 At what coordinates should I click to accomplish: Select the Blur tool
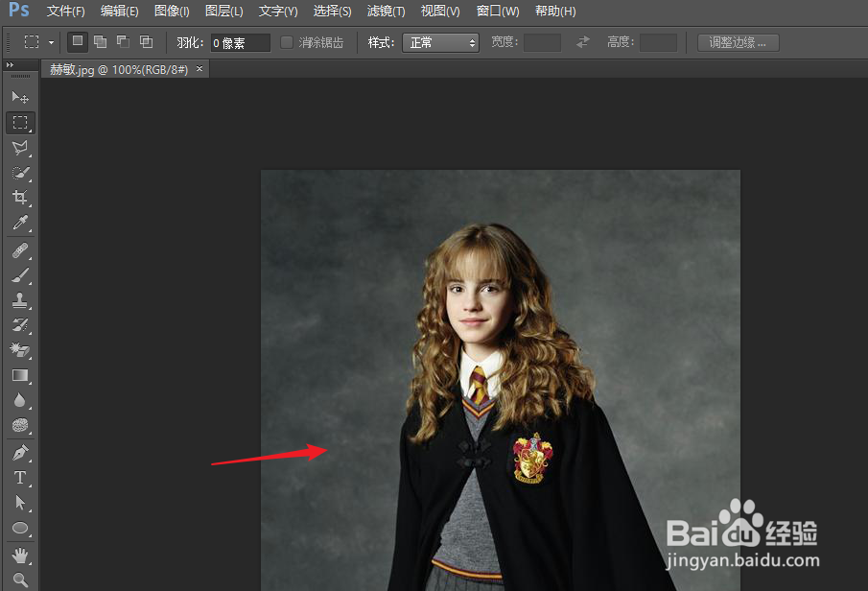[x=20, y=400]
